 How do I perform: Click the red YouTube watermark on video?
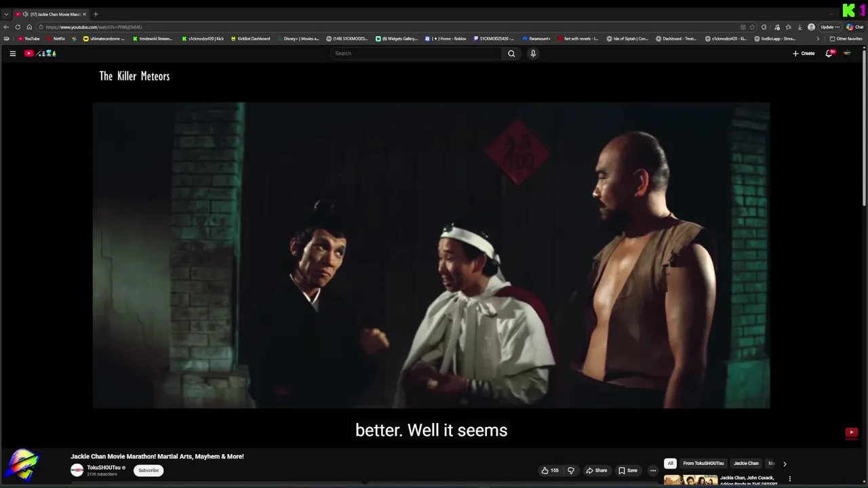851,432
